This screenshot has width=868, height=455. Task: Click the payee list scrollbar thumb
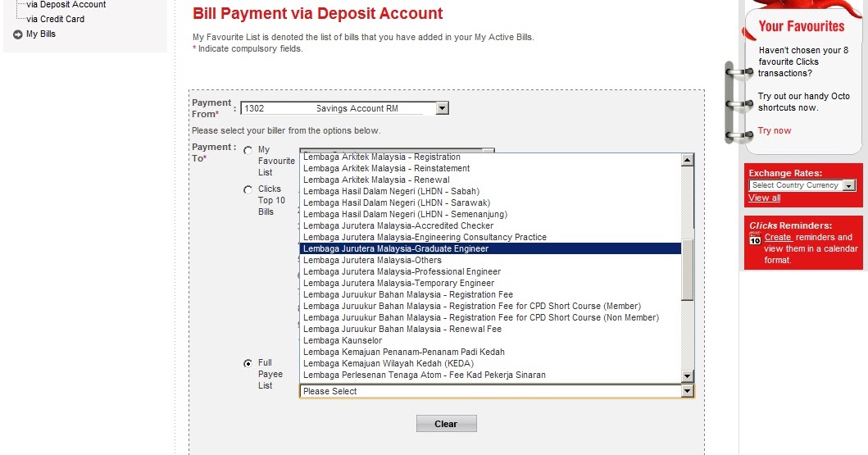pos(688,270)
